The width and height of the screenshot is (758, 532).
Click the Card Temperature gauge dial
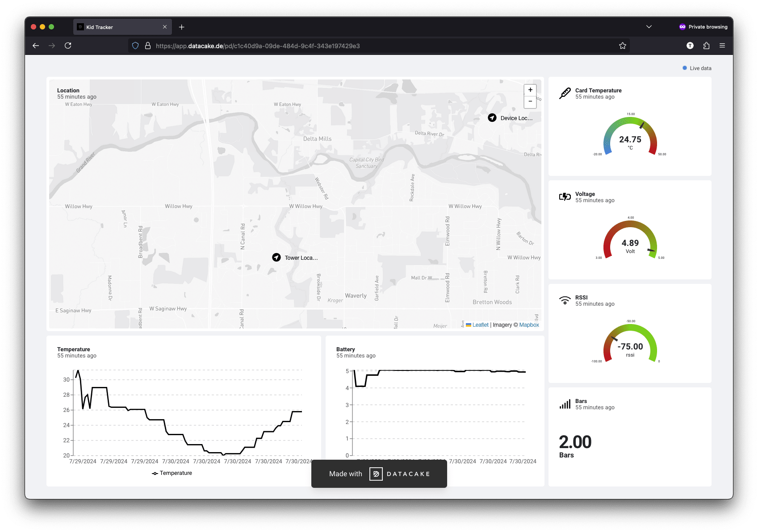pos(630,136)
